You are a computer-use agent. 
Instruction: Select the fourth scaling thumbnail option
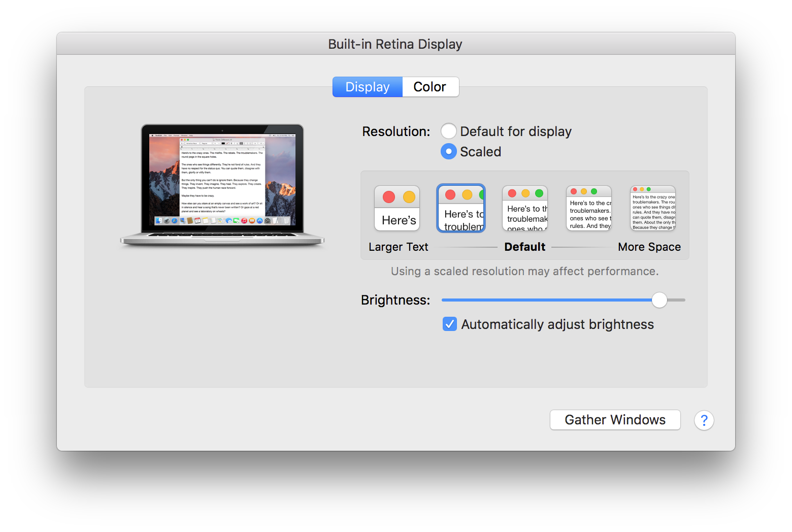pos(589,208)
